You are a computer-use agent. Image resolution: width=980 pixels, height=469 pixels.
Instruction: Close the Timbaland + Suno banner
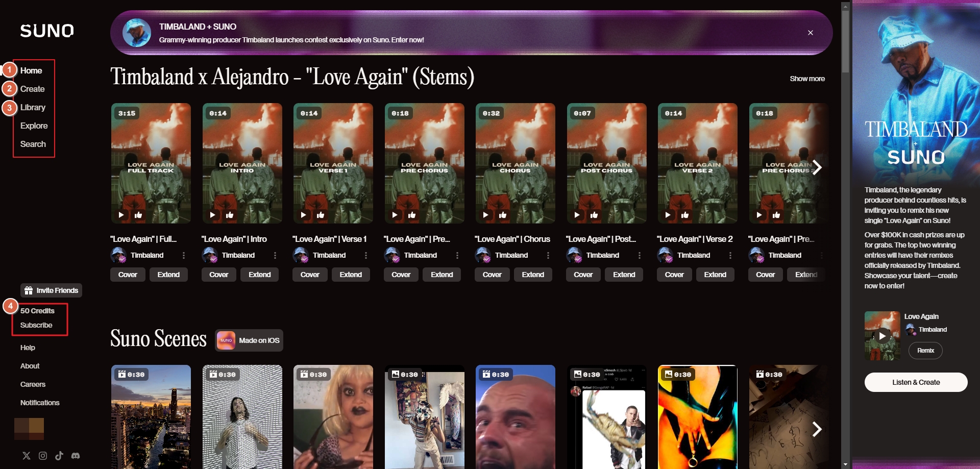coord(811,33)
